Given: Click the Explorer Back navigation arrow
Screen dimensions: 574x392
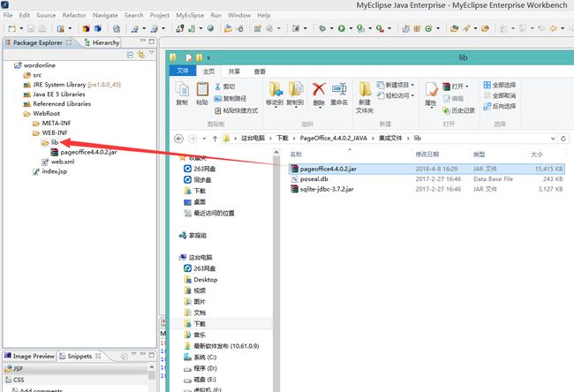Looking at the screenshot, I should pos(178,139).
